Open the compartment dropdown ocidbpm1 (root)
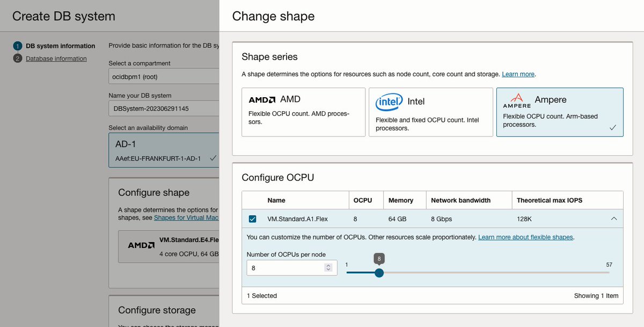This screenshot has height=327, width=644. (164, 77)
